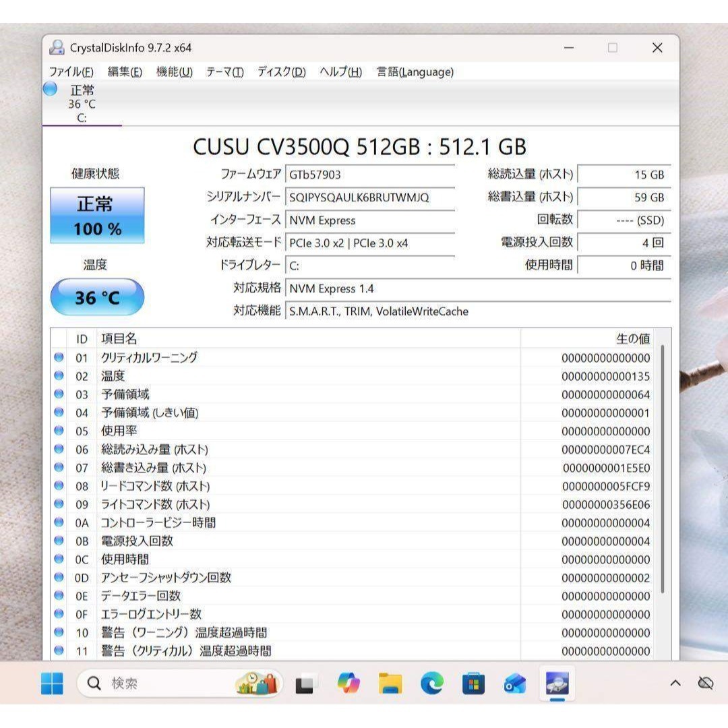Open CrystalDiskInfo from the taskbar

558,683
